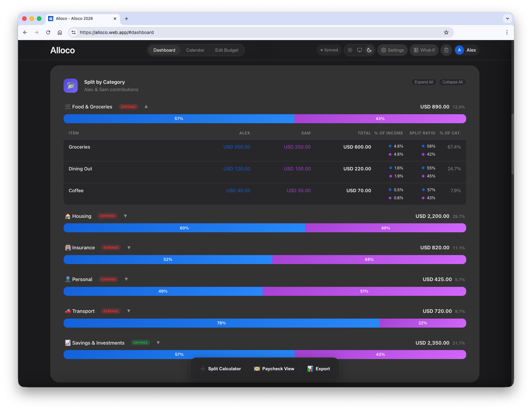Click Alex's 78% Transport bar segment
The width and height of the screenshot is (532, 411).
pos(221,323)
